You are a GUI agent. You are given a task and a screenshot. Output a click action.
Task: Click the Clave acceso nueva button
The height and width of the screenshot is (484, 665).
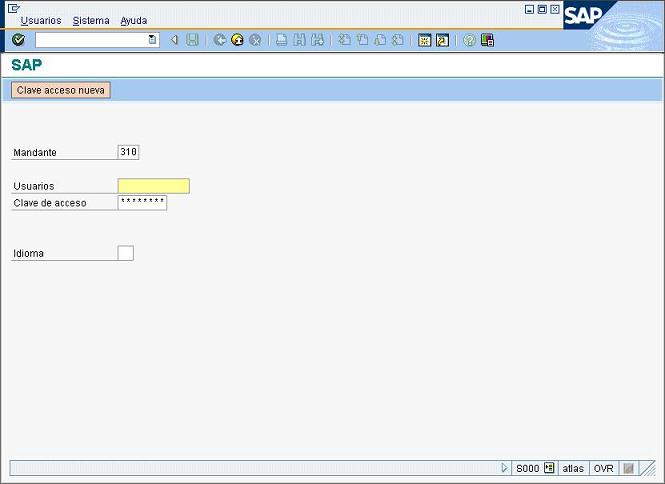(x=61, y=90)
